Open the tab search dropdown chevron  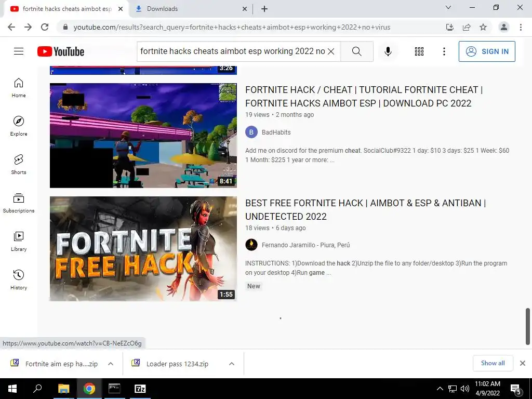pyautogui.click(x=448, y=7)
